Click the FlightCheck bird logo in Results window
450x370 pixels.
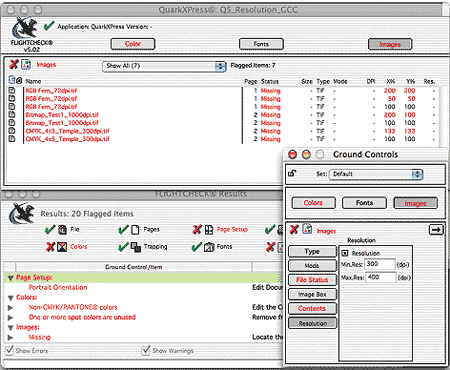pyautogui.click(x=22, y=213)
